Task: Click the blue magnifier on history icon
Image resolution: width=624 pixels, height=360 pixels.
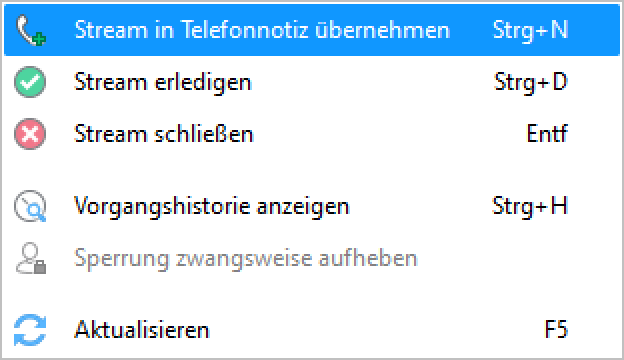Action: point(37,213)
